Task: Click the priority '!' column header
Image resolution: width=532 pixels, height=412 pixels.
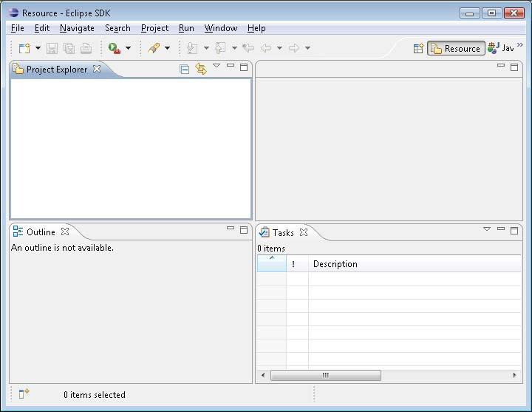Action: click(x=298, y=263)
